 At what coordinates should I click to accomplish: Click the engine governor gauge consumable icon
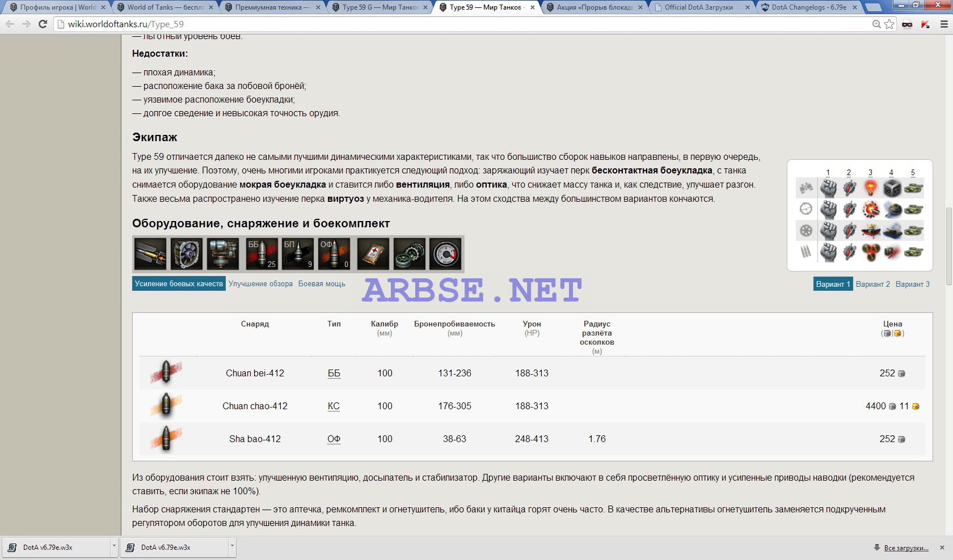445,254
